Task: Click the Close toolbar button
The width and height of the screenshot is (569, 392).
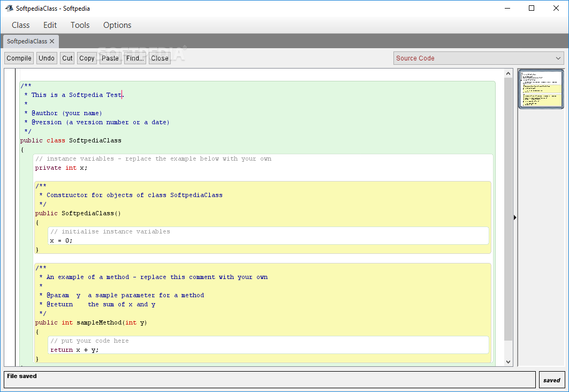Action: 160,58
